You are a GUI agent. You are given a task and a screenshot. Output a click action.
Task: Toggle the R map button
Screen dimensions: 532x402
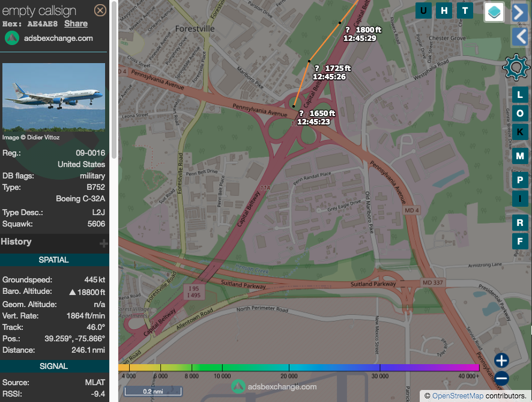tap(520, 223)
